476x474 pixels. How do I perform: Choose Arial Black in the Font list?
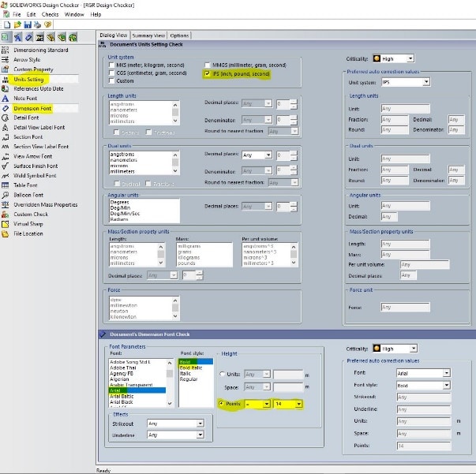(122, 401)
